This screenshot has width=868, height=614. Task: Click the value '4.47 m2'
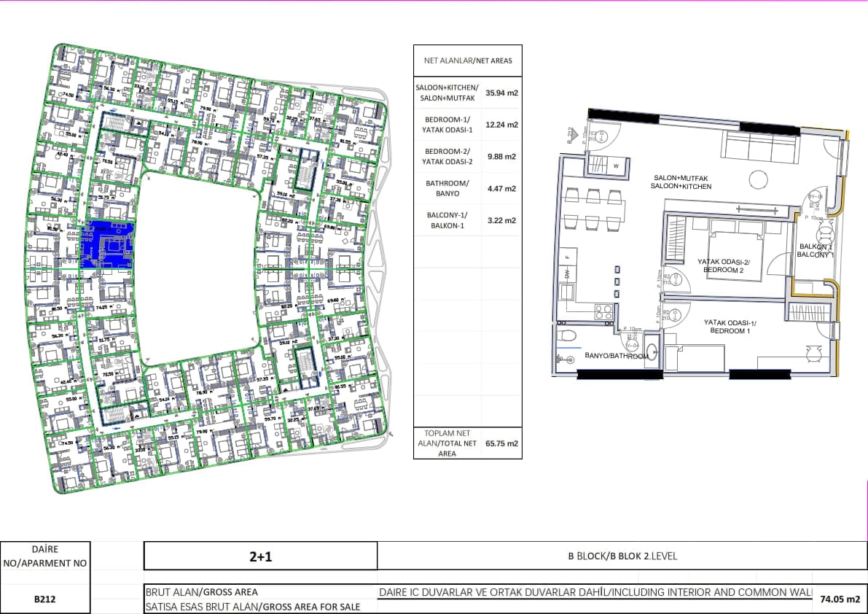click(x=501, y=188)
